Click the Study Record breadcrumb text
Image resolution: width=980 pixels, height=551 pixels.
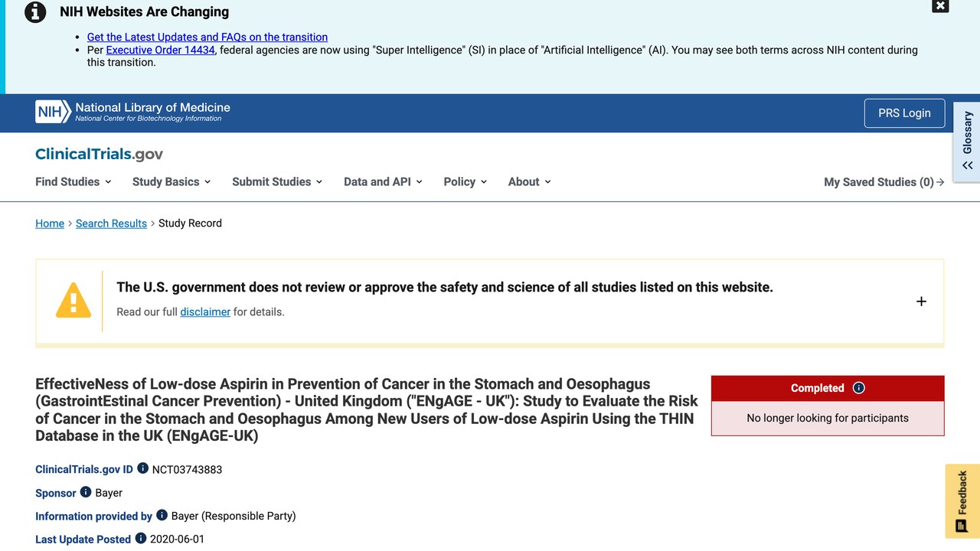[x=190, y=223]
